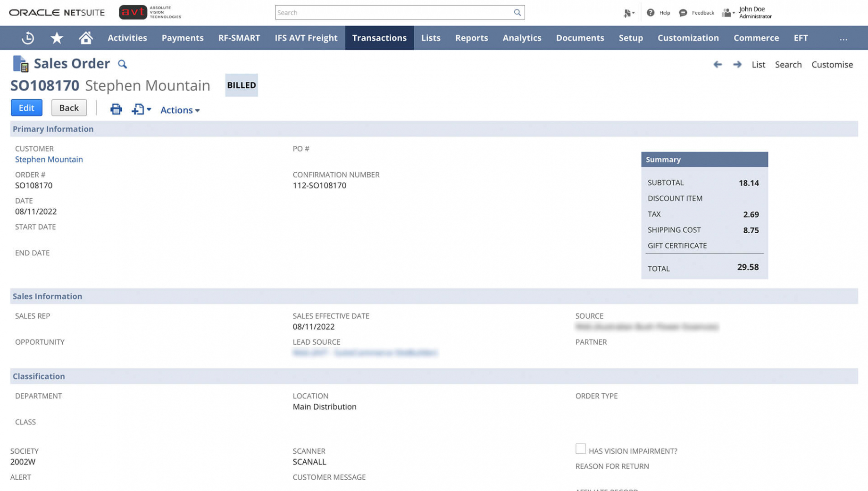Click the AVT company logo
Viewport: 868px width, 491px height.
150,13
